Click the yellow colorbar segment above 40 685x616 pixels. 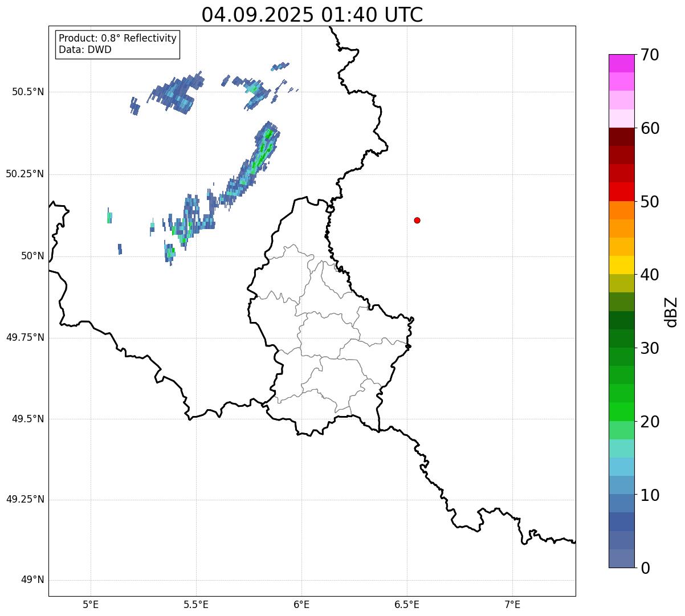[x=622, y=265]
